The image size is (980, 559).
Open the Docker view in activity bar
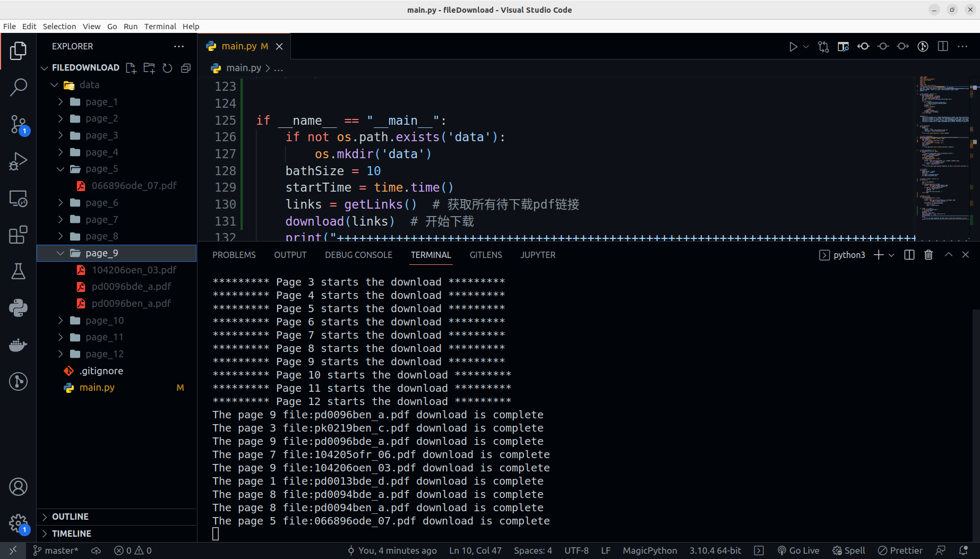coord(18,345)
